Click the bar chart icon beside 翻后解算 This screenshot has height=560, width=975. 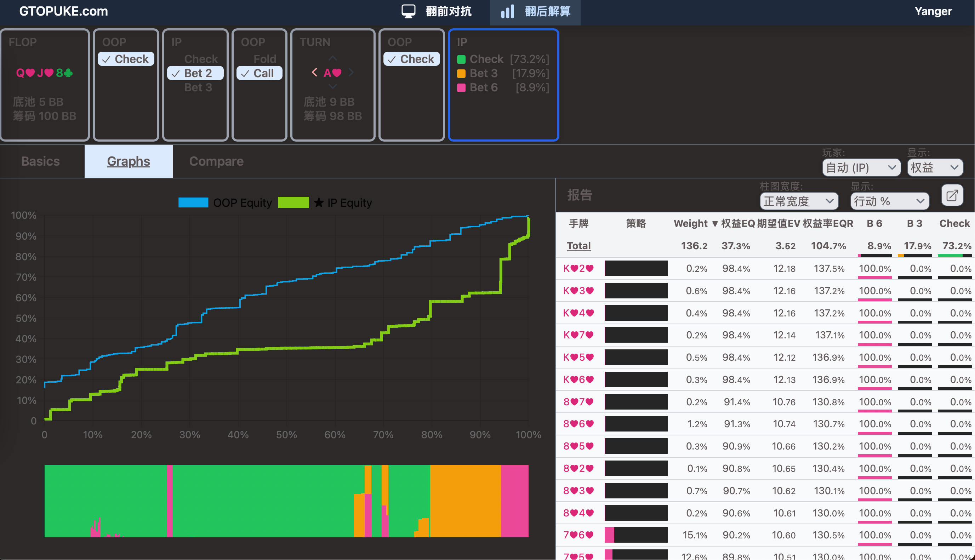507,11
